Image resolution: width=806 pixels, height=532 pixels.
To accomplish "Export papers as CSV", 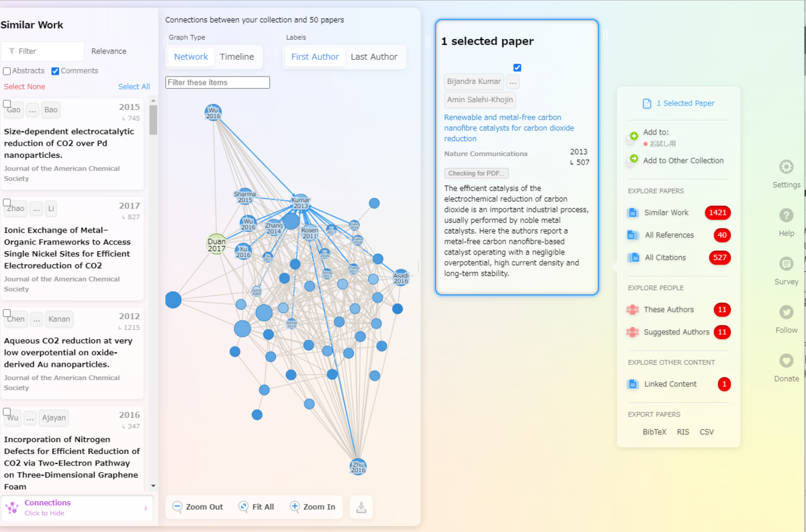I will (x=707, y=432).
